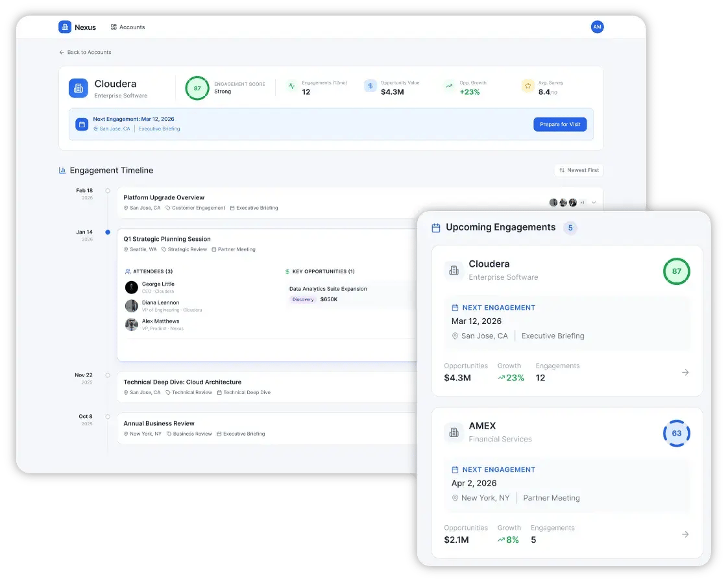Select the Jan 14 timeline marker

pyautogui.click(x=108, y=232)
